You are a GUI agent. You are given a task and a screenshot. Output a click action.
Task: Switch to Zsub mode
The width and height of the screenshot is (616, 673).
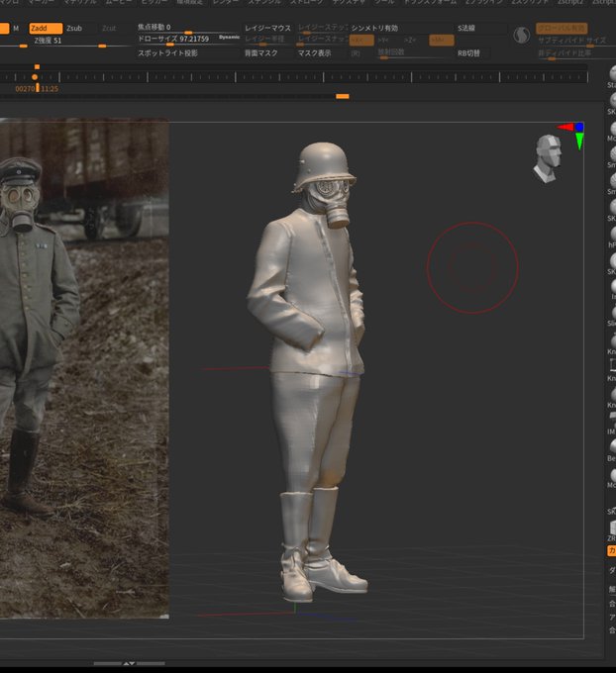click(x=74, y=29)
